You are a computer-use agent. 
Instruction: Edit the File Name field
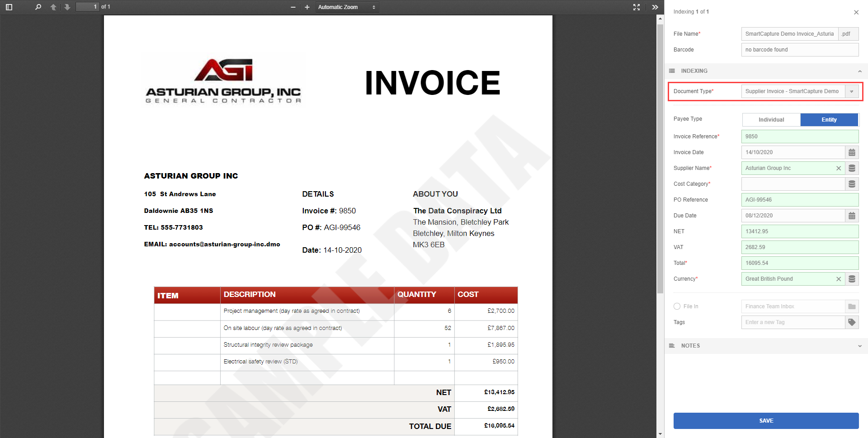click(x=790, y=34)
